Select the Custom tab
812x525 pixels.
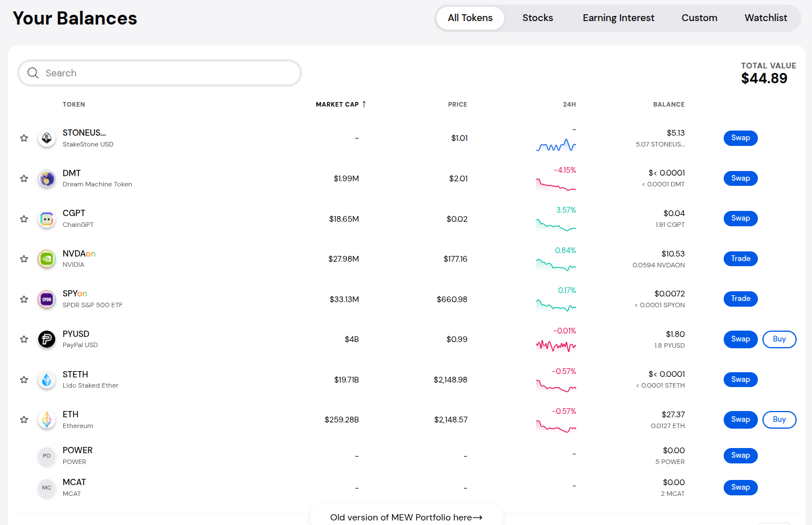tap(699, 18)
